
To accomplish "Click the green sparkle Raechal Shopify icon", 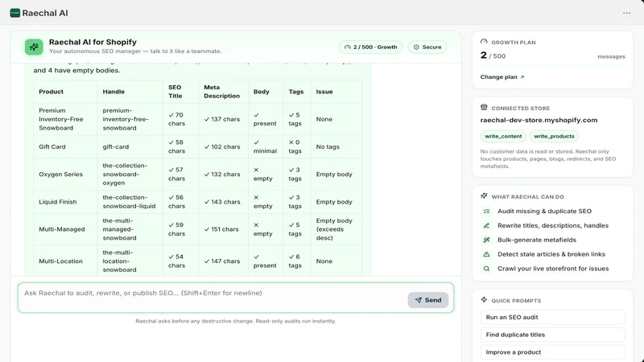I will click(34, 47).
